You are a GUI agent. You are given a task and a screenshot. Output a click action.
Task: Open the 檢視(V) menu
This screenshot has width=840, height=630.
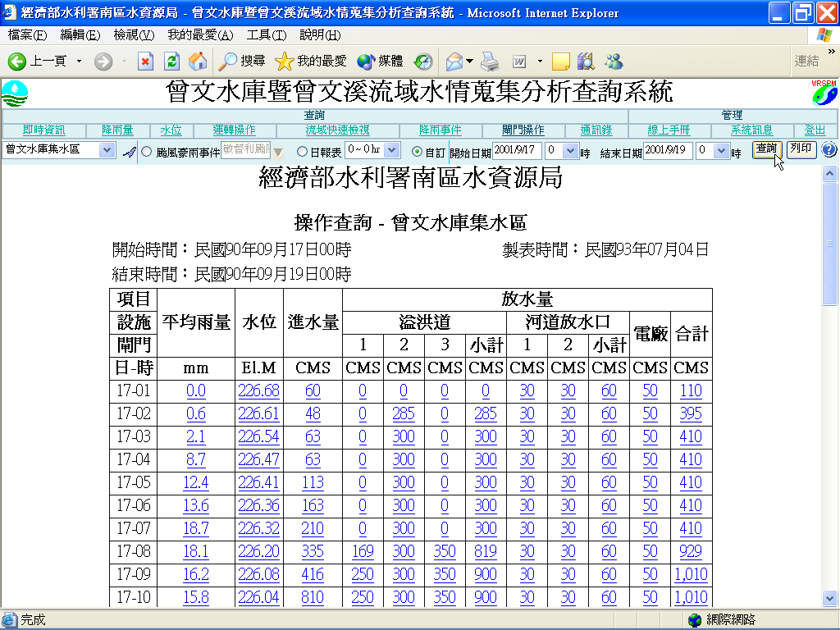point(134,35)
